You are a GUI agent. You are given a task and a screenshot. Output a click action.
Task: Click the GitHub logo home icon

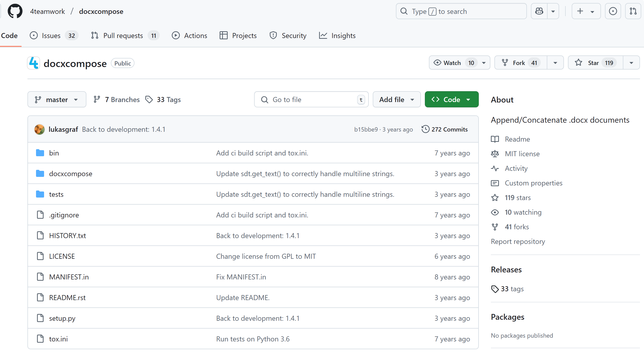[15, 11]
